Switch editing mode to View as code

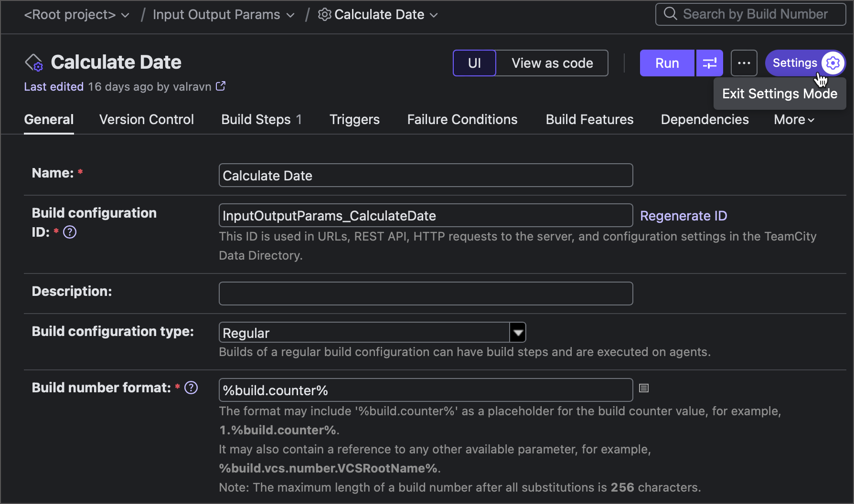coord(552,63)
